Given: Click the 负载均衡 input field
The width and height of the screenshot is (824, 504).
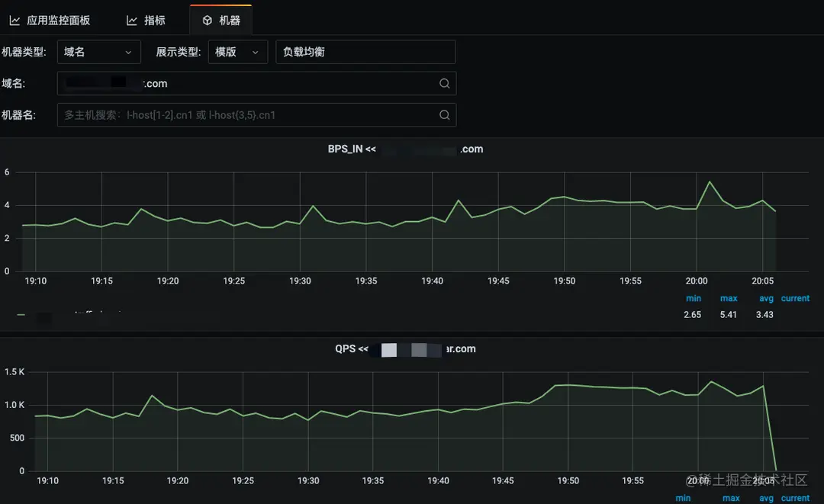Looking at the screenshot, I should pos(365,52).
